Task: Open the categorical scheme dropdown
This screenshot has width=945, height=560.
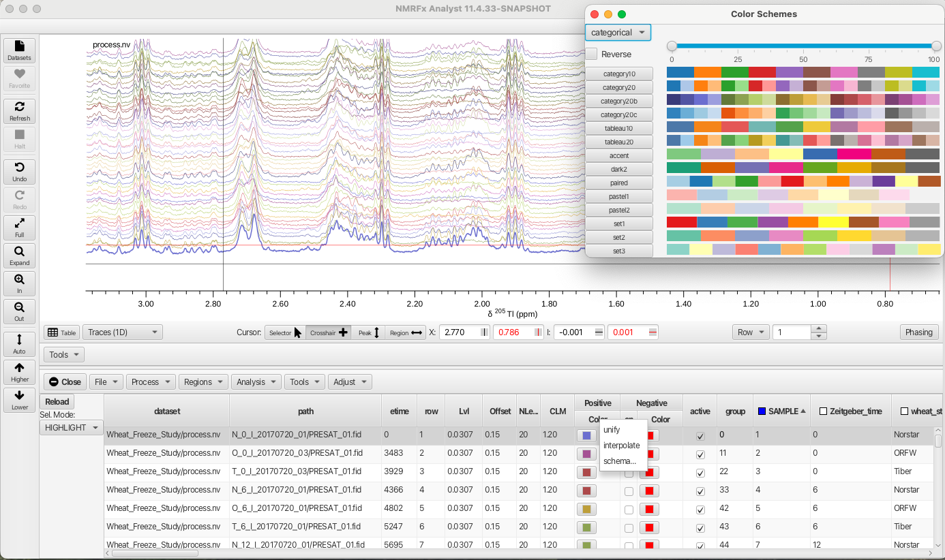Action: [x=617, y=32]
